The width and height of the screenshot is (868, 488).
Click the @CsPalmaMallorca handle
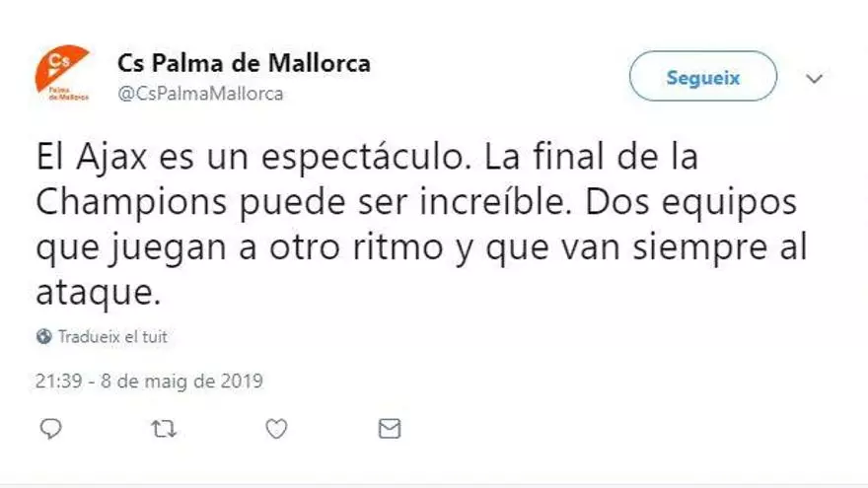click(200, 94)
